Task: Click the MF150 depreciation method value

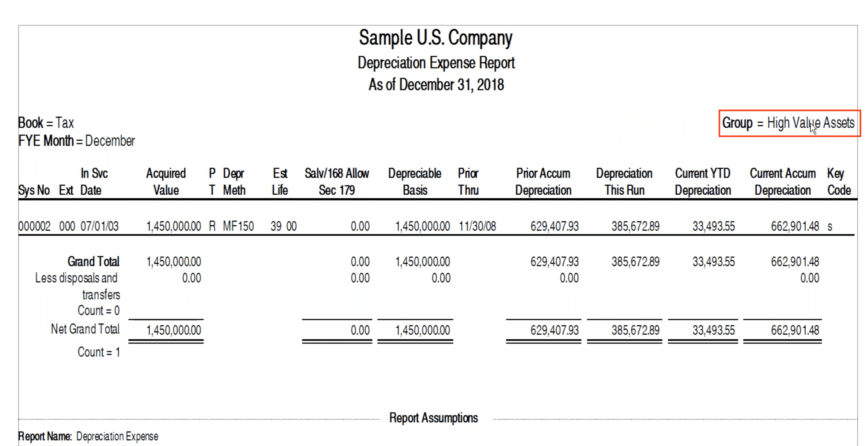Action: [238, 226]
